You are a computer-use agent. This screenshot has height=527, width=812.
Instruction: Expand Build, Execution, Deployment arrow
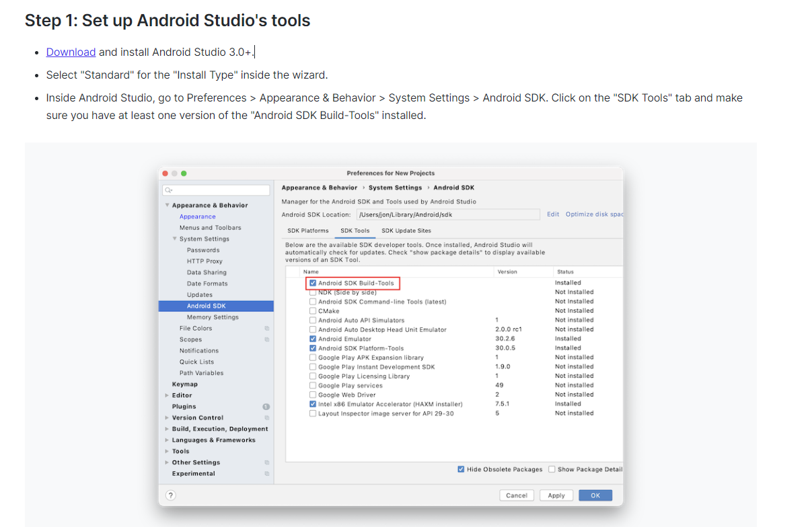click(x=168, y=429)
